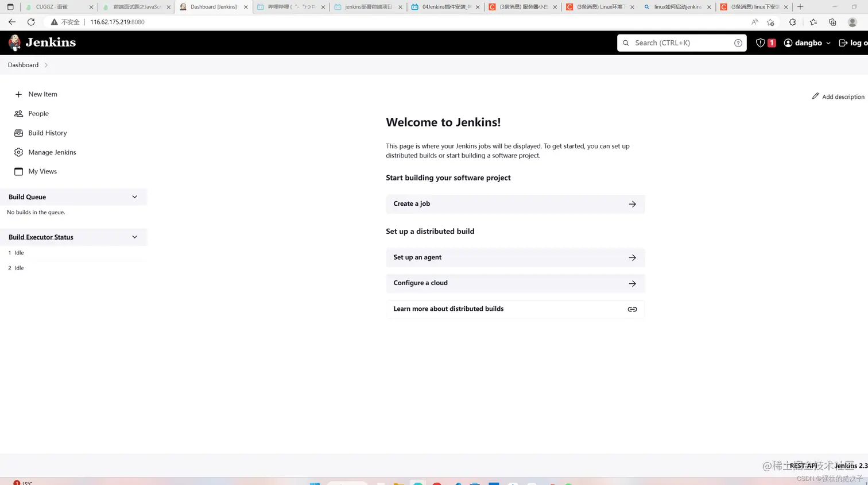
Task: Switch to the JavaScript interview questions tab
Action: click(136, 7)
